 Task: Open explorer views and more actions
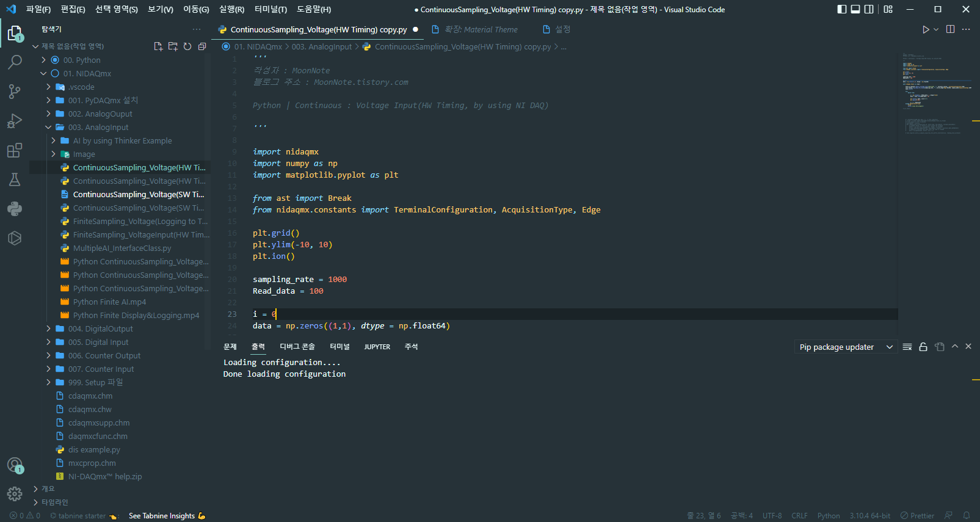(x=197, y=29)
